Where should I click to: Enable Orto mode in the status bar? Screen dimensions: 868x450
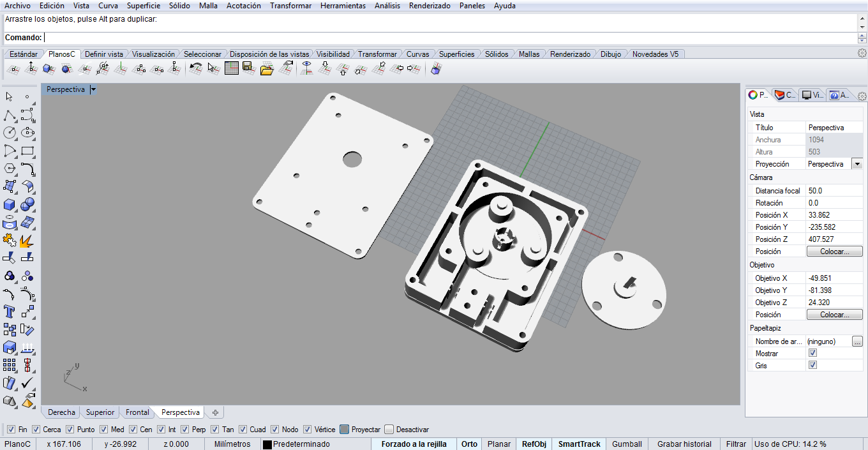pos(469,444)
